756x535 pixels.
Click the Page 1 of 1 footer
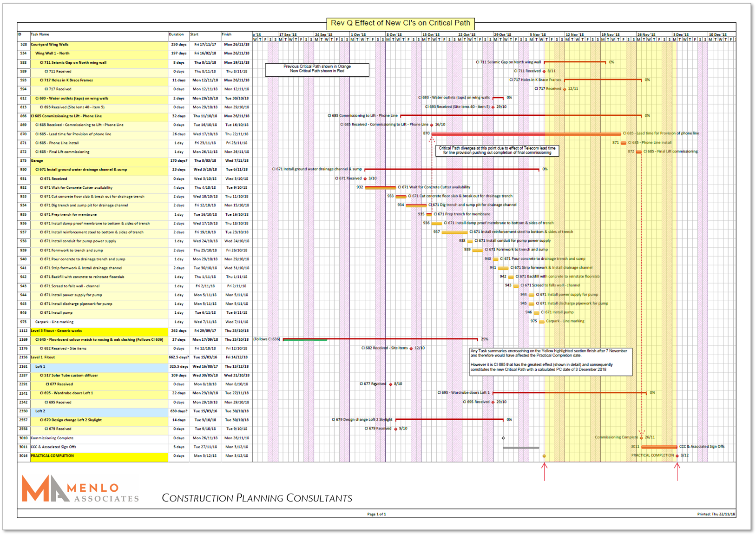coord(377,514)
